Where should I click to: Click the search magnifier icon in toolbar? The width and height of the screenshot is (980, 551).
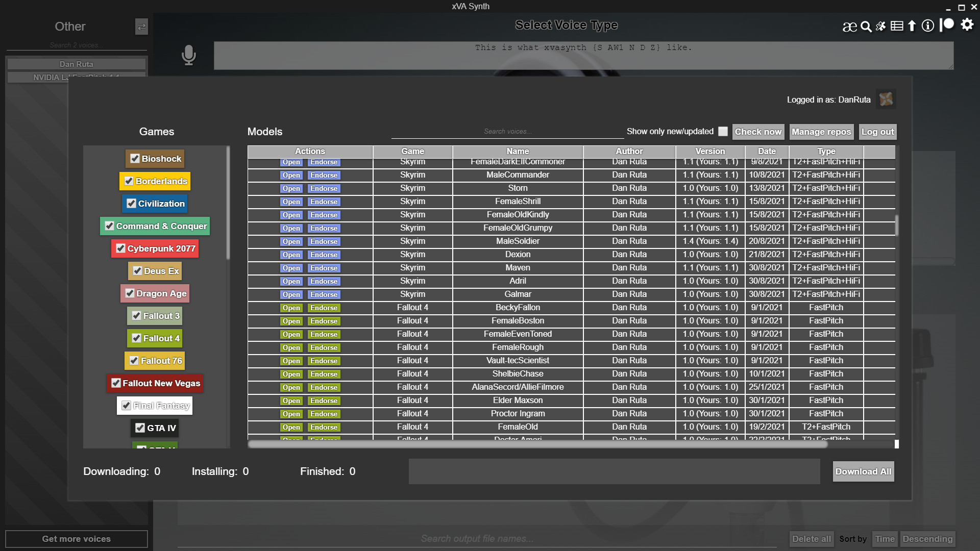click(866, 26)
